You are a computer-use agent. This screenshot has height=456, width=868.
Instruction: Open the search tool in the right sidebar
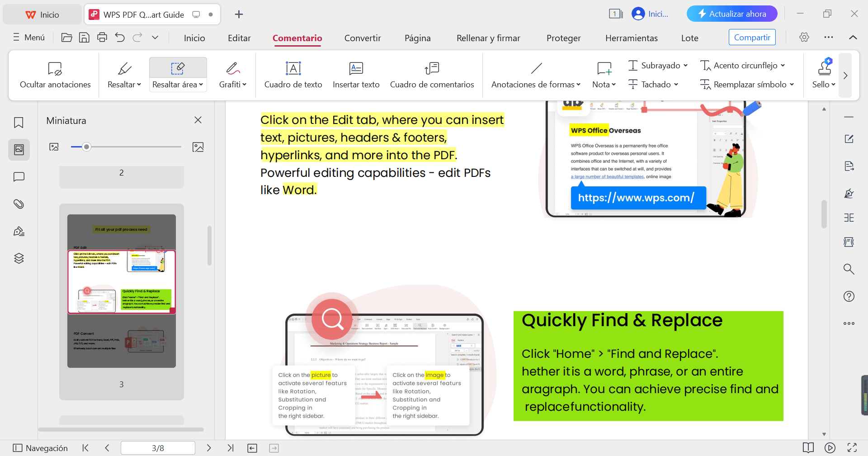coord(849,269)
